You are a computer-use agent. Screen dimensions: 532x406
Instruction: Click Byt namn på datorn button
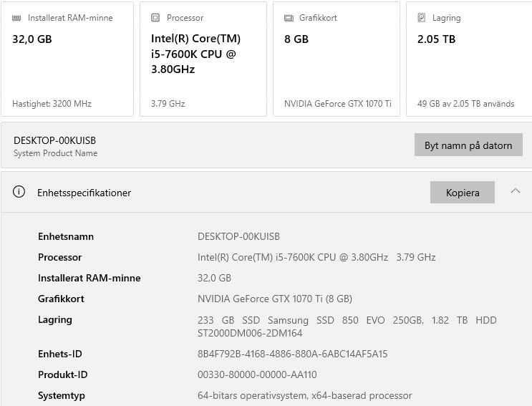(468, 145)
